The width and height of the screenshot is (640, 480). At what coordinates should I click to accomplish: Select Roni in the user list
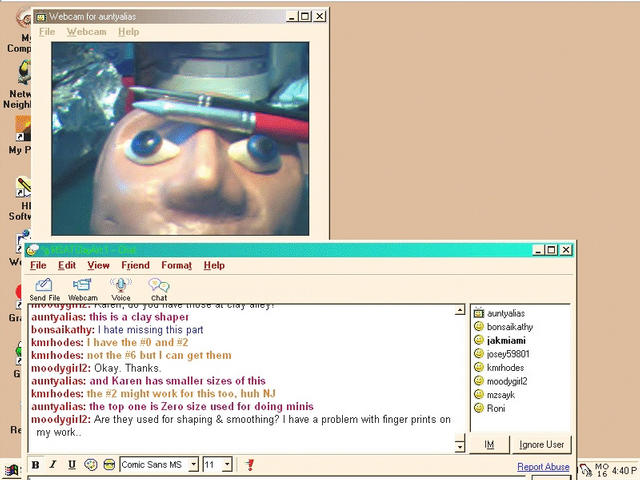coord(496,408)
